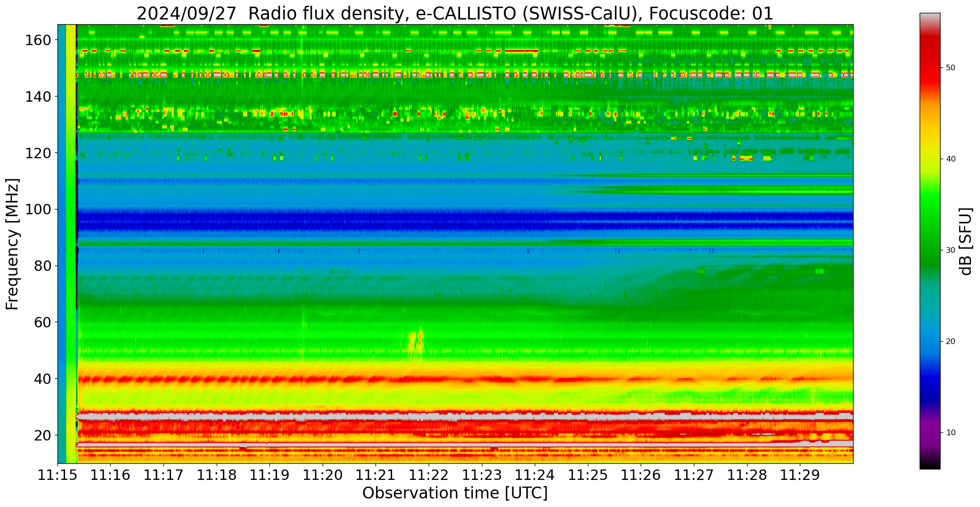Click the 80 frequency tick label
This screenshot has height=507, width=980.
pos(43,266)
